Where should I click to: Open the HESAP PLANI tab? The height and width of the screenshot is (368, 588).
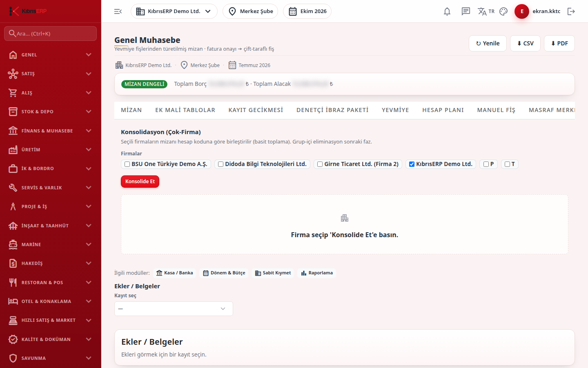pos(443,110)
